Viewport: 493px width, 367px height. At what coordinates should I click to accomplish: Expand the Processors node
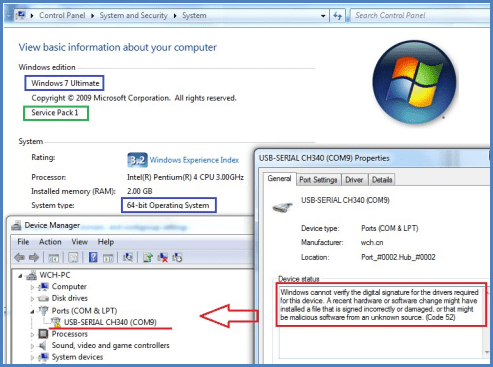click(33, 334)
